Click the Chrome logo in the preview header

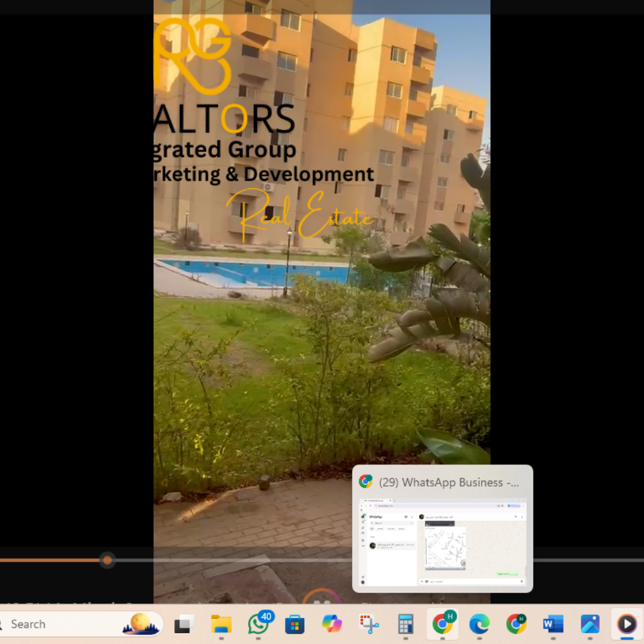click(x=366, y=482)
